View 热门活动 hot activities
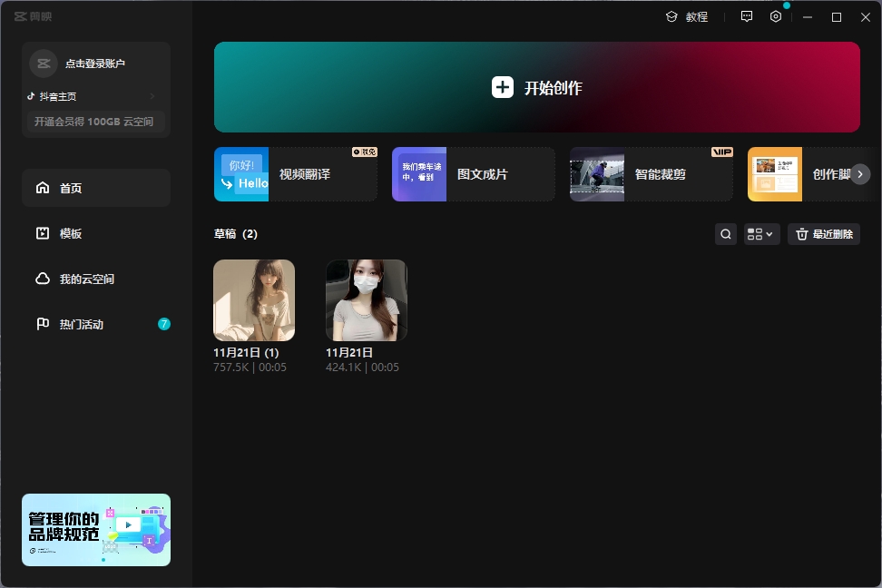The width and height of the screenshot is (882, 588). (95, 324)
